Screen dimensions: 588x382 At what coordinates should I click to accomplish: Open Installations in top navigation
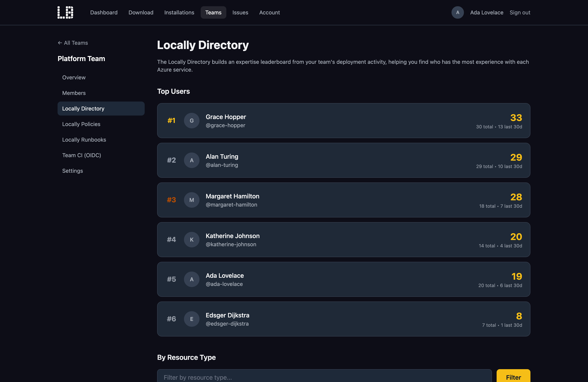[179, 12]
